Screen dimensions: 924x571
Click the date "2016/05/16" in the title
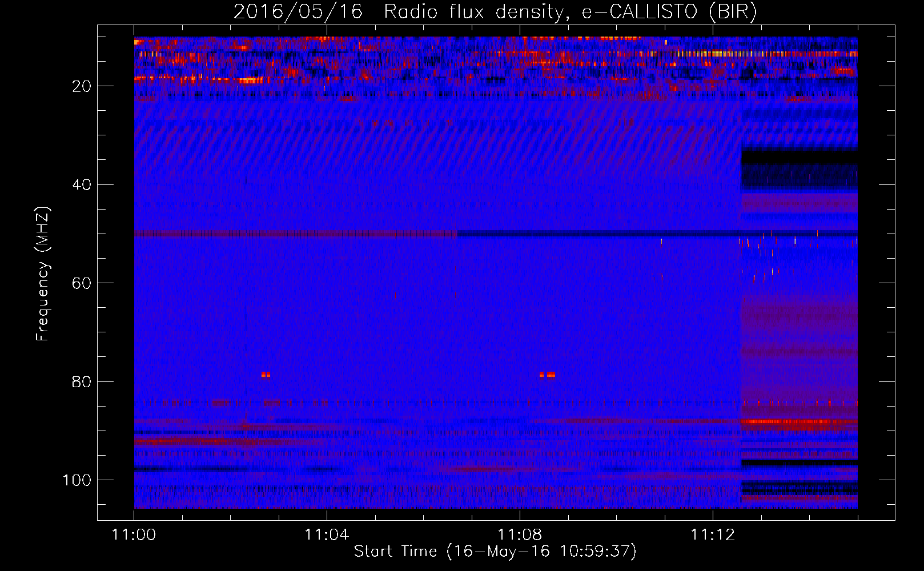(x=298, y=12)
